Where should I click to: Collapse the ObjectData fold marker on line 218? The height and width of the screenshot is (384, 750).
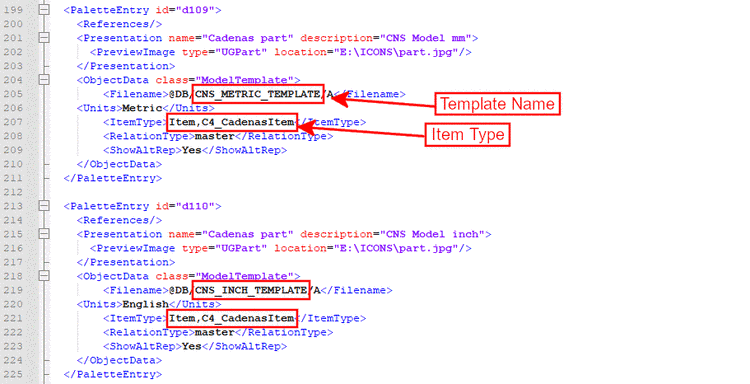click(x=44, y=276)
